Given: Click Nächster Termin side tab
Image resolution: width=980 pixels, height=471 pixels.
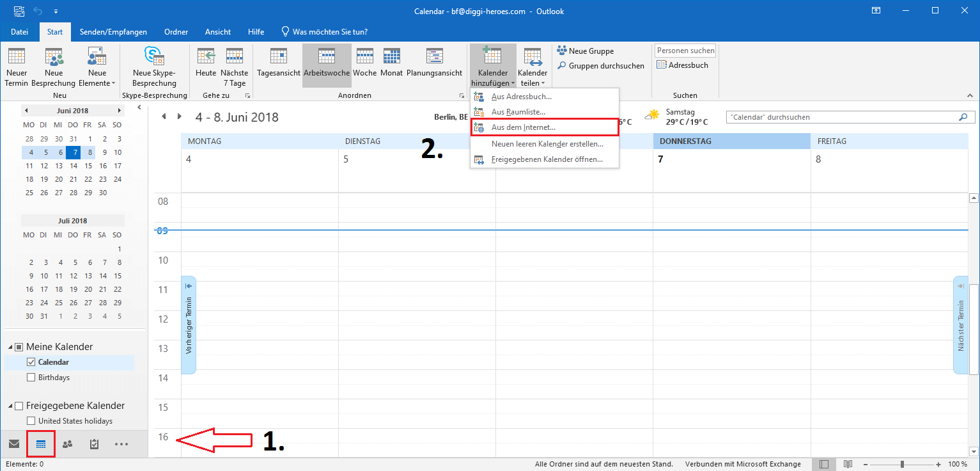Looking at the screenshot, I should 961,325.
